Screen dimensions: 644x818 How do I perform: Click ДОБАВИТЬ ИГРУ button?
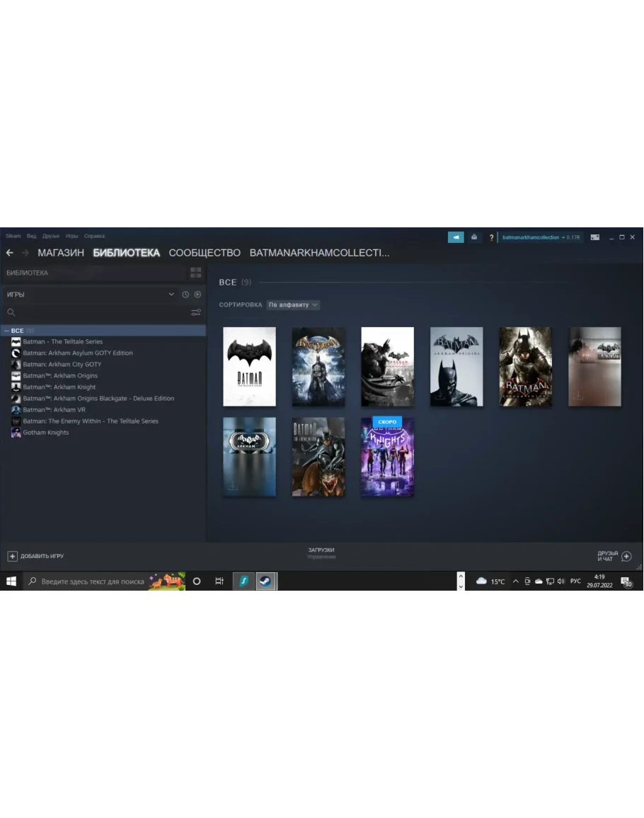click(35, 556)
